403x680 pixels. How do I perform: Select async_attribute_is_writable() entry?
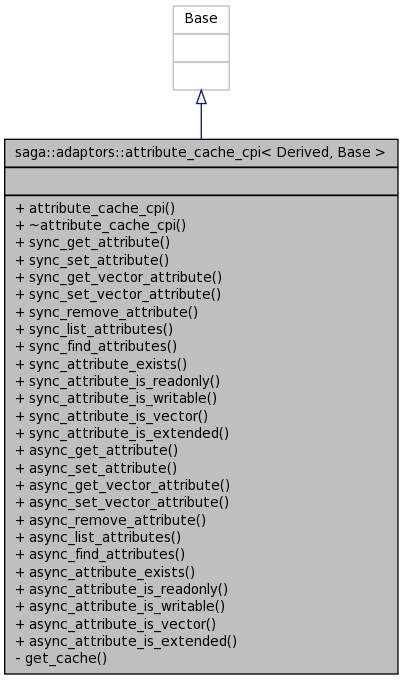120,607
